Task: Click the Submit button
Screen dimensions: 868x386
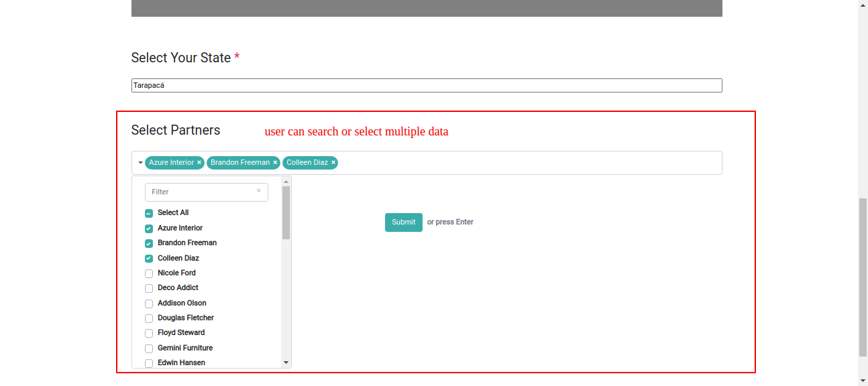Action: coord(403,222)
